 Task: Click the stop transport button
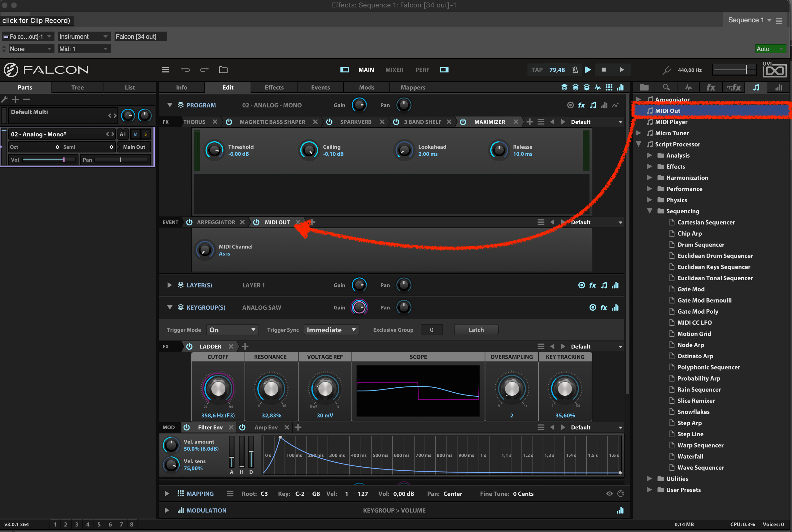coord(603,70)
